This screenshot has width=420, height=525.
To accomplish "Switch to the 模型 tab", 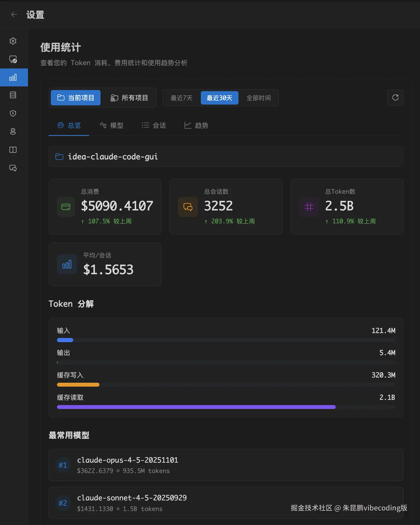I will [x=111, y=126].
